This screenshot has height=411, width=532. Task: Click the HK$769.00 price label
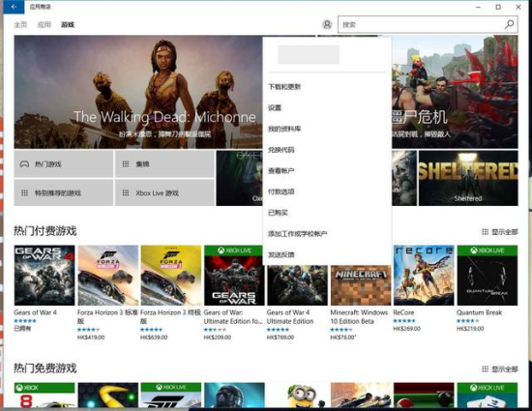(281, 338)
